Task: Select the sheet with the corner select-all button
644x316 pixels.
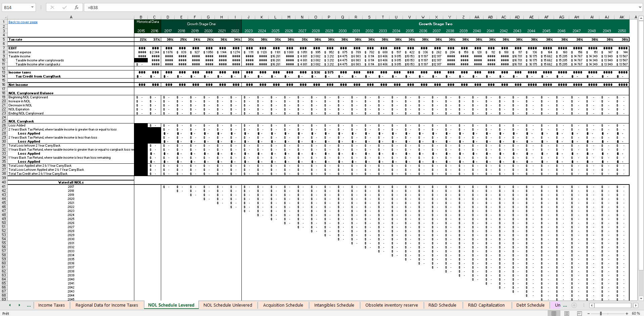Action: pos(4,17)
